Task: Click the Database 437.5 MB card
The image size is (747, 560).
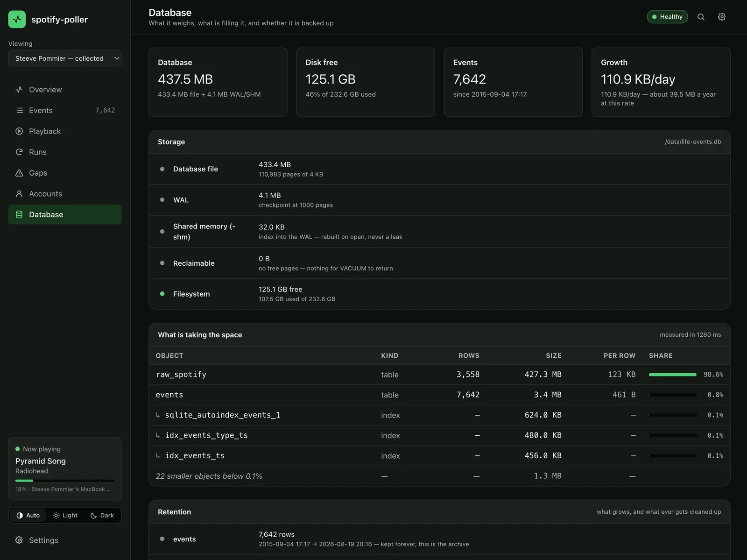Action: pos(218,82)
